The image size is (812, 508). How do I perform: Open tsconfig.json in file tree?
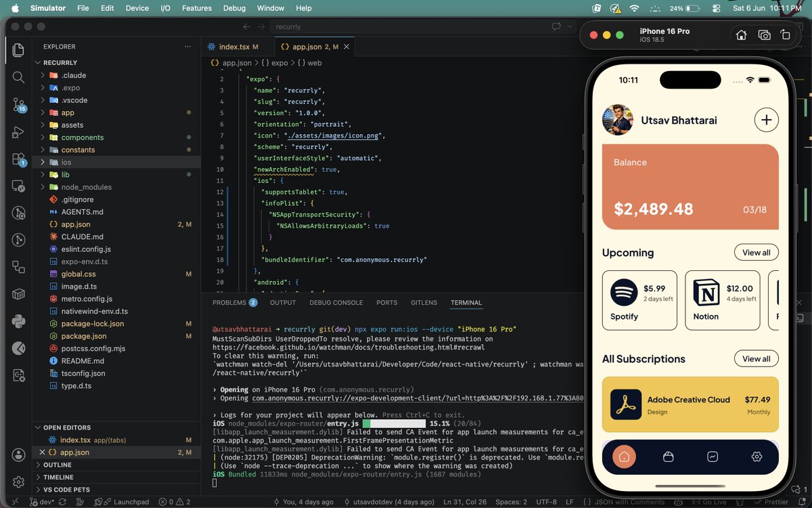tap(83, 373)
